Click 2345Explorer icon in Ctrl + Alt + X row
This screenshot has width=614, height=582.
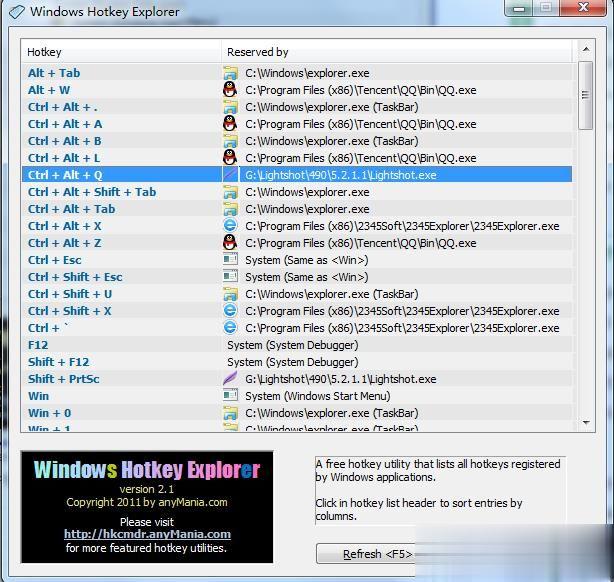[x=230, y=226]
